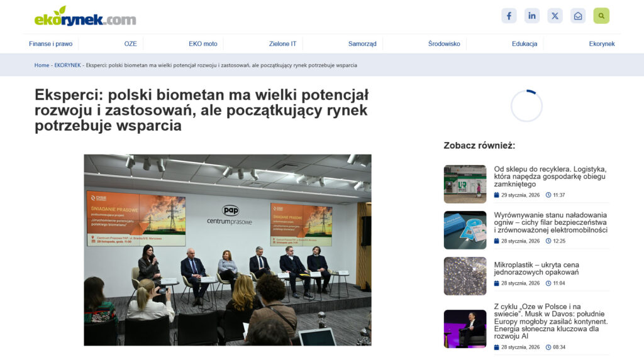
Task: Open the X (Twitter) social icon
Action: click(x=555, y=16)
